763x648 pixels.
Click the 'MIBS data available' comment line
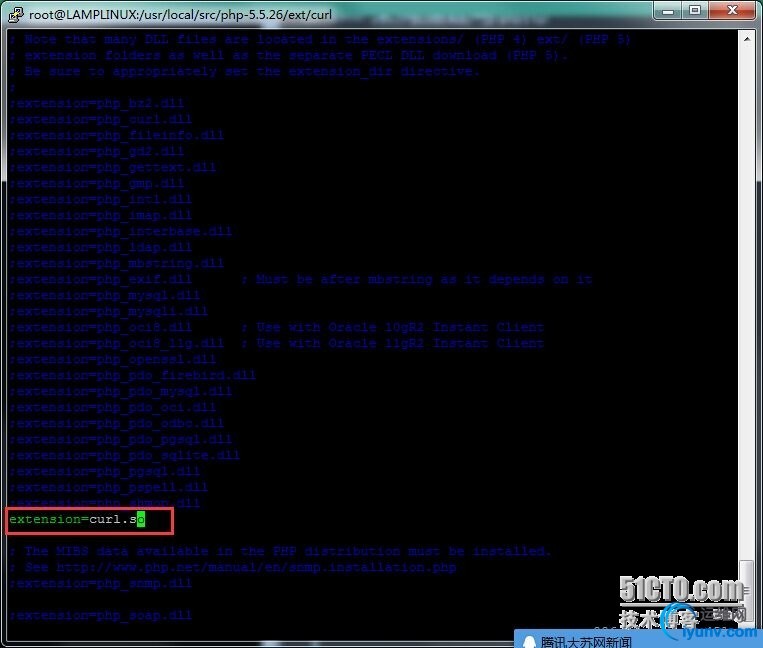click(x=280, y=551)
